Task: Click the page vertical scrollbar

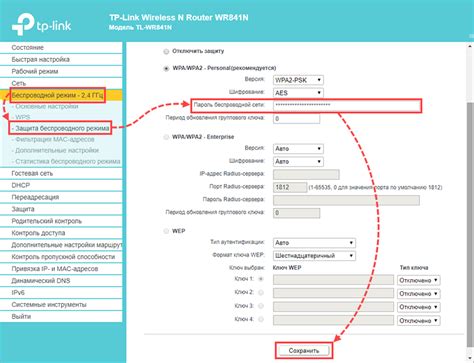Action: [x=470, y=203]
